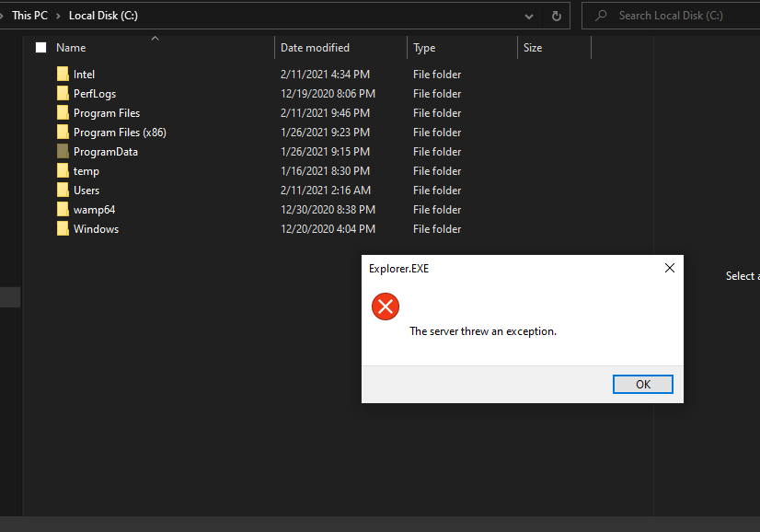Check the select-all checkbox beside Name
Viewport: 760px width, 532px height.
coord(40,46)
